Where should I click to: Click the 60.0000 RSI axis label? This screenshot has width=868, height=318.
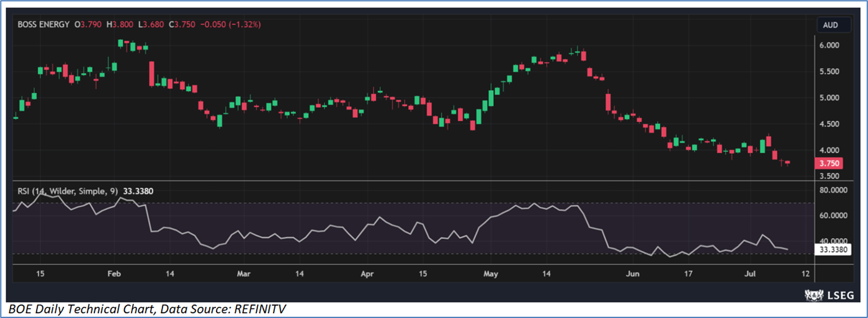pyautogui.click(x=834, y=216)
